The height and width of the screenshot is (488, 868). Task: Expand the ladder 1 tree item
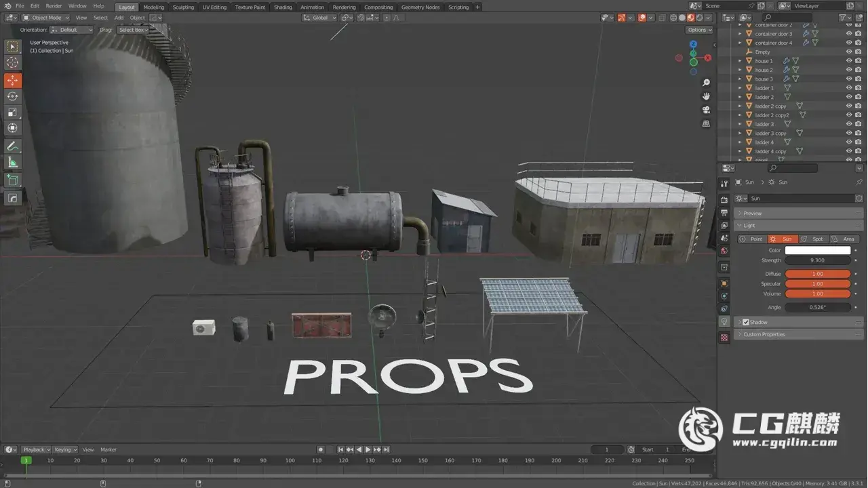740,88
